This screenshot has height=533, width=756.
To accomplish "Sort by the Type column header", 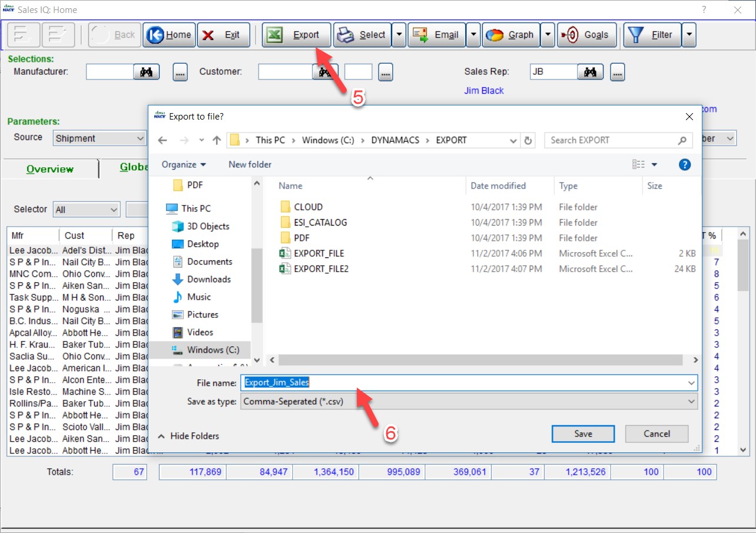I will tap(598, 186).
